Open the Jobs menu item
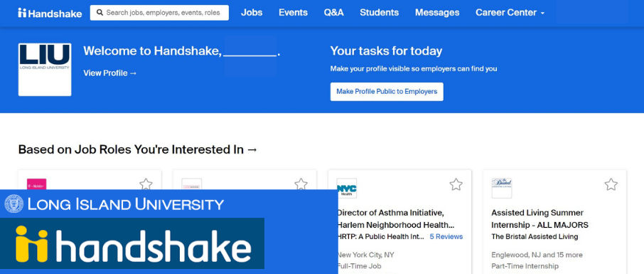The image size is (644, 274). point(252,13)
